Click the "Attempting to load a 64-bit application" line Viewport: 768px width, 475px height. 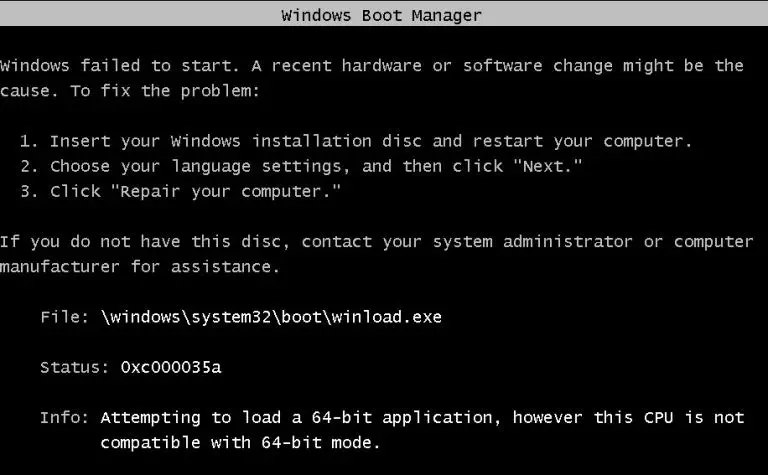[x=422, y=418]
